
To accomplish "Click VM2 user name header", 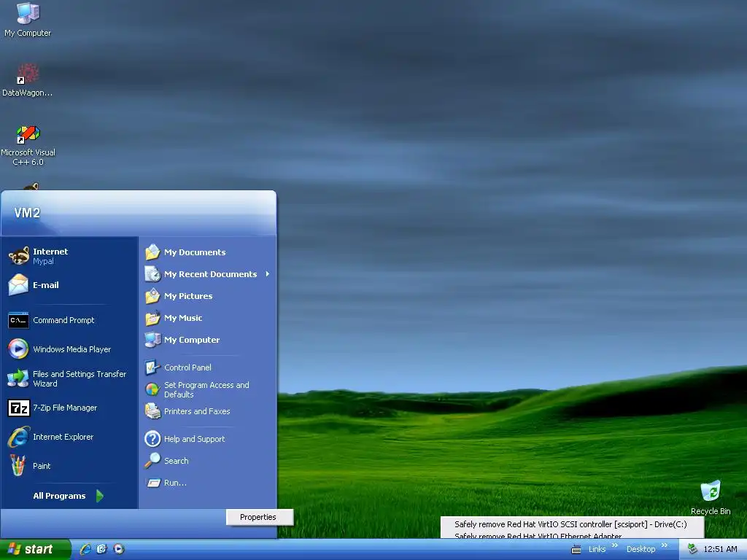I will point(27,213).
